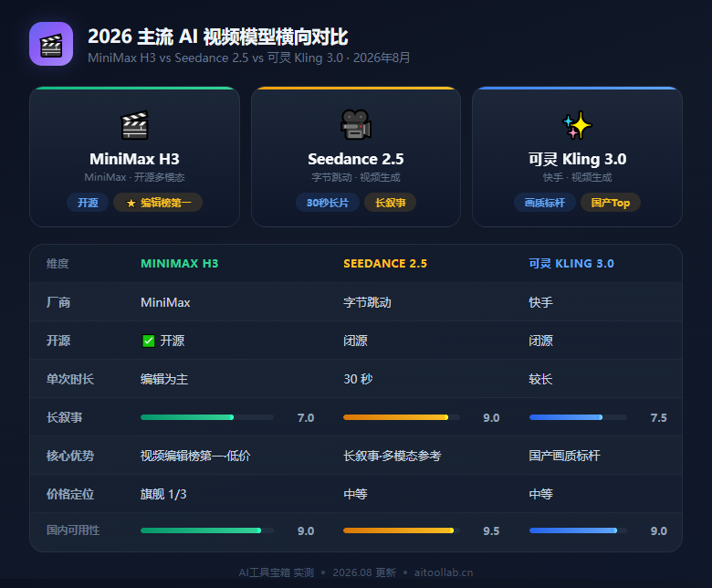Image resolution: width=712 pixels, height=588 pixels.
Task: Open the aitoollab.cn link in footer
Action: coord(444,572)
